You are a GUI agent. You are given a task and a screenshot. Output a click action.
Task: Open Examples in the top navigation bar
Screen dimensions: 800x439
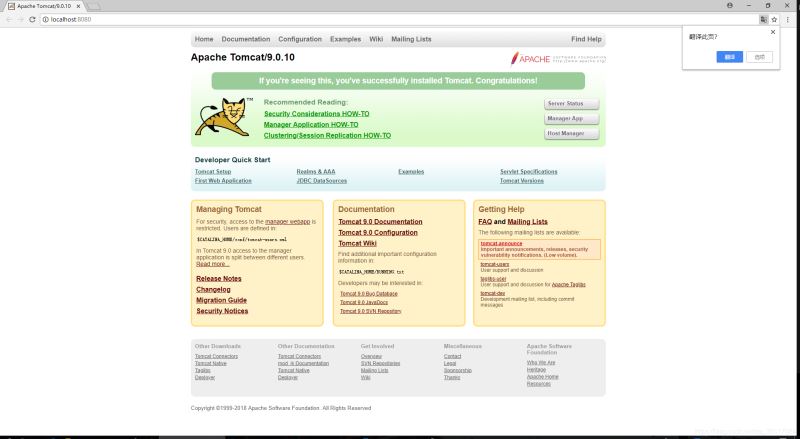(345, 39)
